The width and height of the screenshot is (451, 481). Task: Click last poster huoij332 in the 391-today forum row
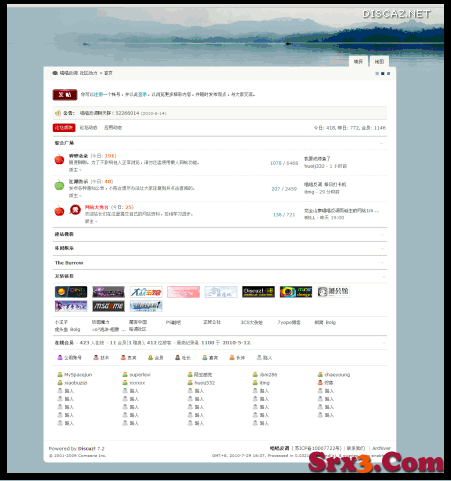(x=314, y=166)
